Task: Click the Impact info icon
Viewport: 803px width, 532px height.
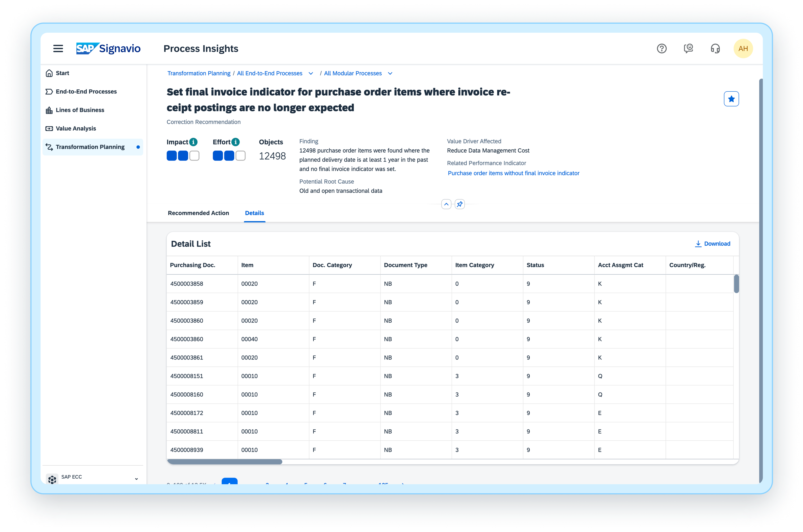Action: click(193, 142)
